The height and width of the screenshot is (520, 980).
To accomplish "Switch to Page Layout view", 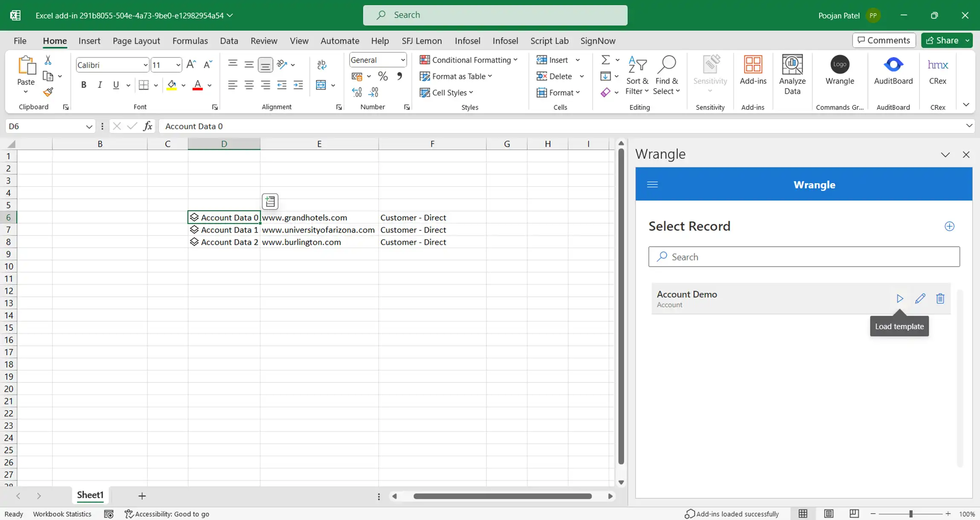I will click(829, 514).
